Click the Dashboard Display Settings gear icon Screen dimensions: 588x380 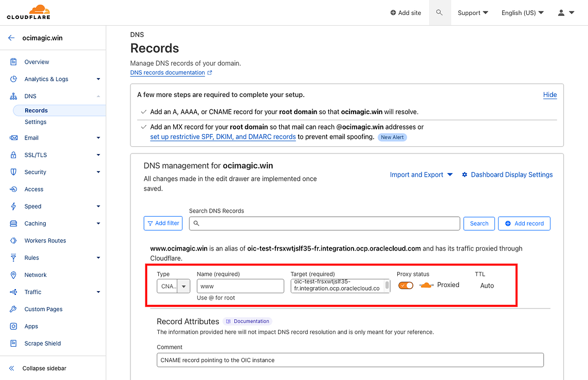(465, 175)
